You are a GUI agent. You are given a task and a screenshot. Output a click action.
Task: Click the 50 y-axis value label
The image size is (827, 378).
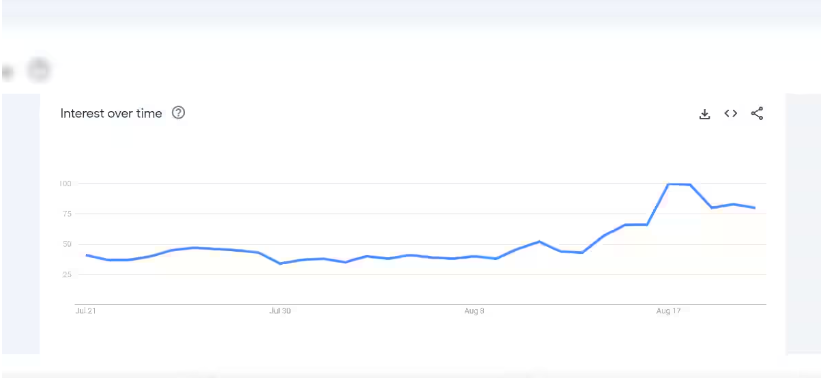(66, 244)
